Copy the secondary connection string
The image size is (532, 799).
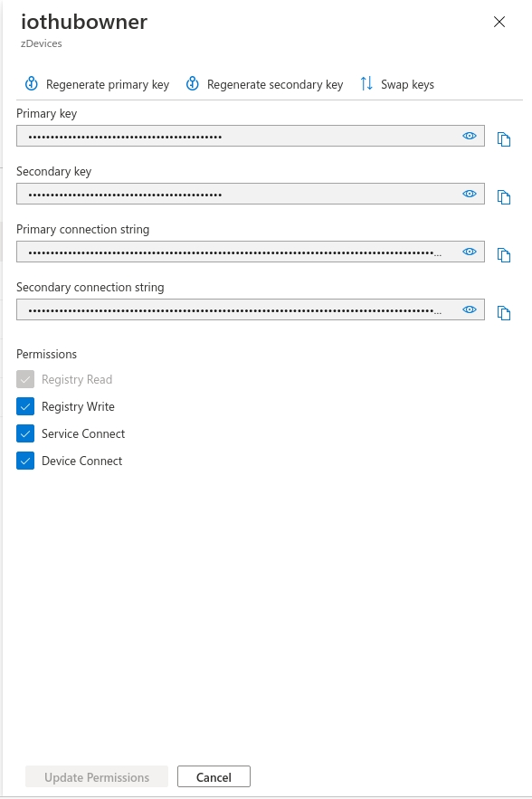(x=503, y=313)
